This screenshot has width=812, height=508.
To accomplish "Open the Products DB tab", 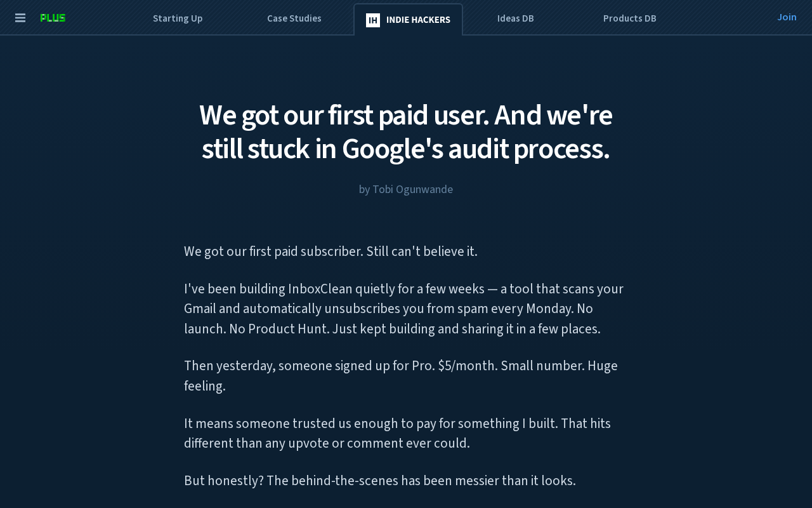I will click(x=630, y=18).
